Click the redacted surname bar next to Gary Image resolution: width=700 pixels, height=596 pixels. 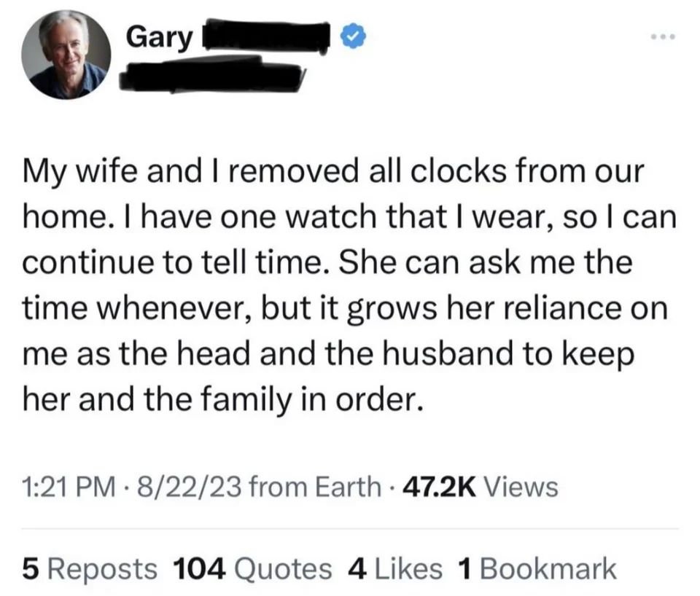[x=265, y=37]
